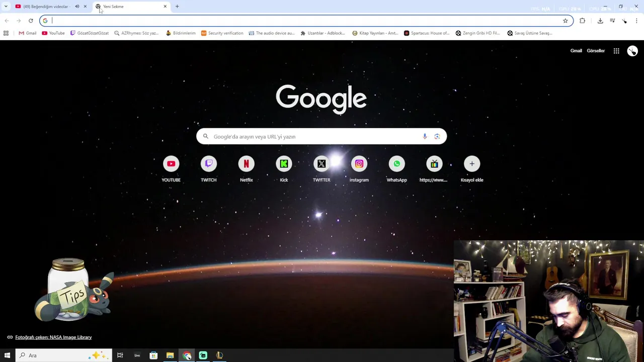Open the Zengin Gribi HD bookmark
The width and height of the screenshot is (644, 362).
pyautogui.click(x=478, y=33)
